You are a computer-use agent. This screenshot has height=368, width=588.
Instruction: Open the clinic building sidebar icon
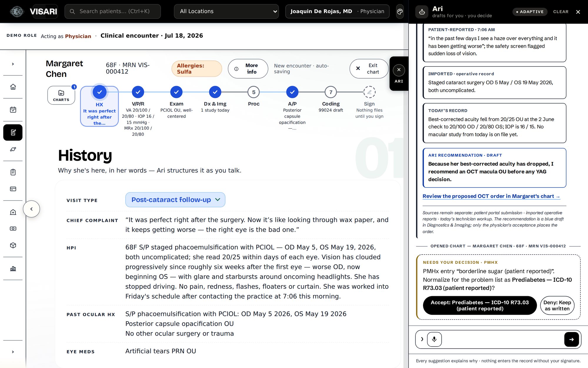click(x=13, y=212)
